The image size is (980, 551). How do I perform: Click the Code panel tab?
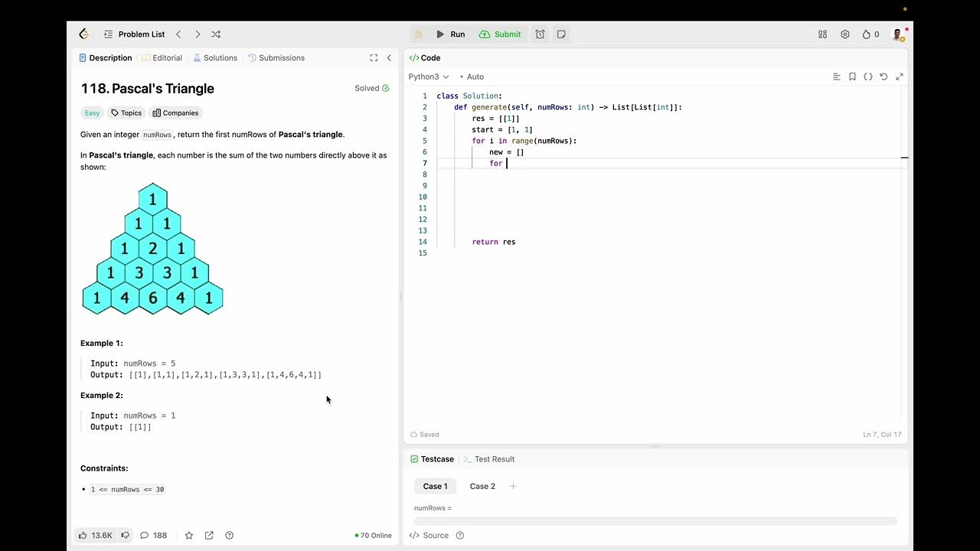425,58
